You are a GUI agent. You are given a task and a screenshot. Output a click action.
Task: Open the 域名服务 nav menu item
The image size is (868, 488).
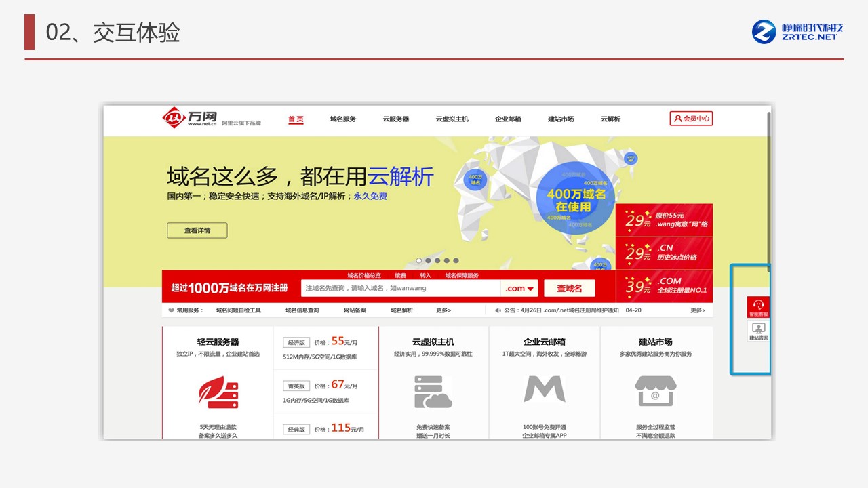[343, 119]
